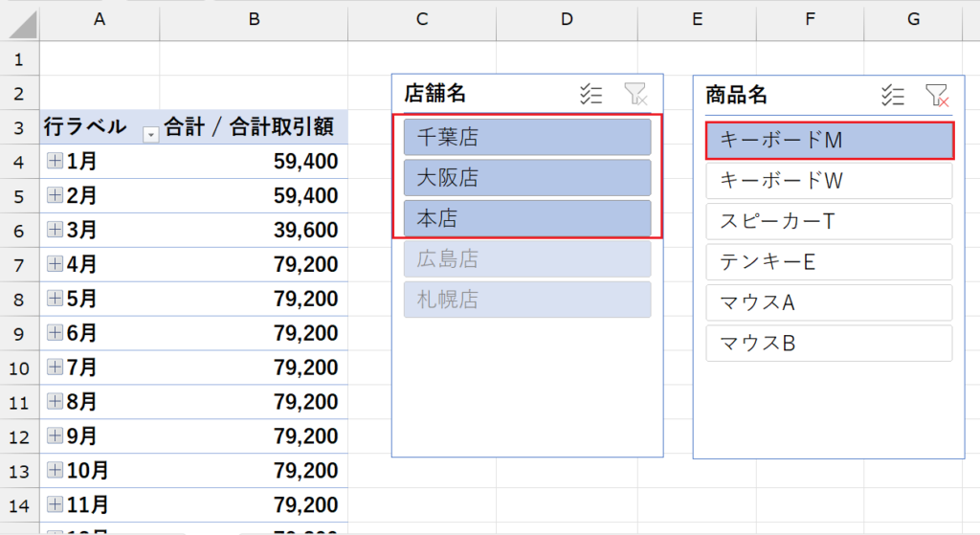Select column B header
The image size is (980, 535).
coord(254,19)
